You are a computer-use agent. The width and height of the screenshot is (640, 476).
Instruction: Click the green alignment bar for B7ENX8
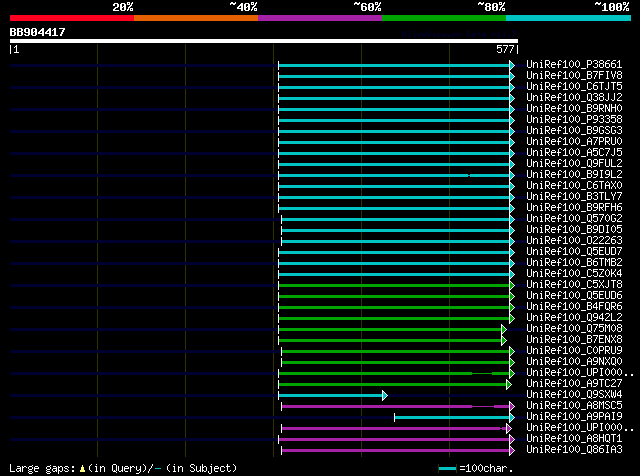coord(392,340)
